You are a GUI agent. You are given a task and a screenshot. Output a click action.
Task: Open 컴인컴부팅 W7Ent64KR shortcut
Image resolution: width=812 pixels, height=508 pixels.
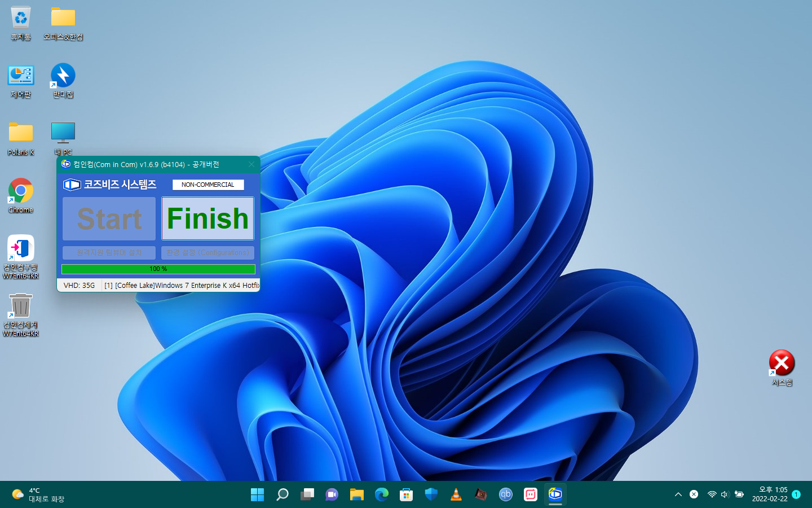tap(21, 257)
